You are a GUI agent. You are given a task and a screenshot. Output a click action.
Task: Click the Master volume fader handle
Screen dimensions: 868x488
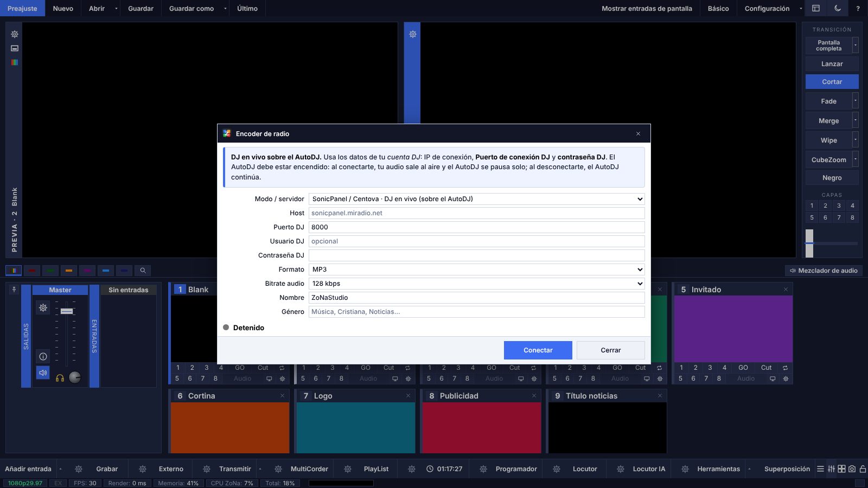67,311
